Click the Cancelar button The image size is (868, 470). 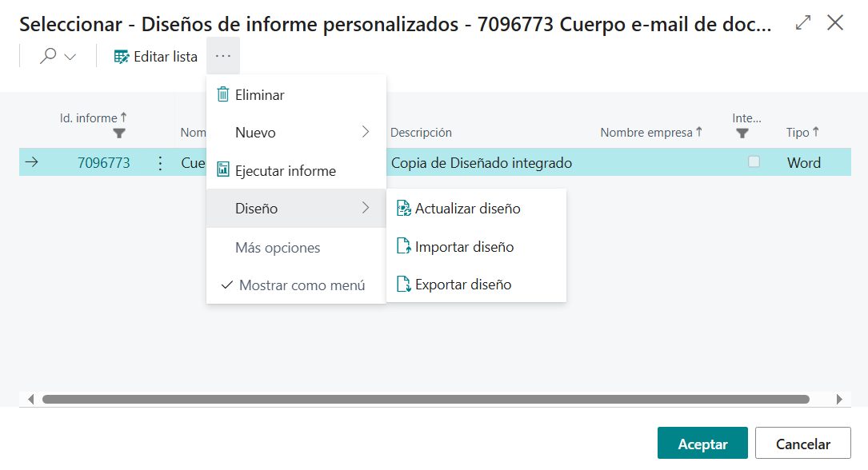(x=802, y=443)
